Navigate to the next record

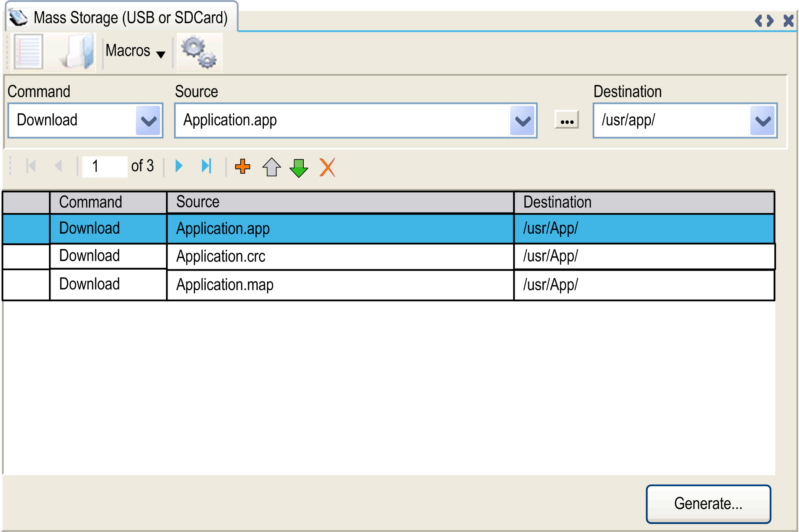point(178,166)
